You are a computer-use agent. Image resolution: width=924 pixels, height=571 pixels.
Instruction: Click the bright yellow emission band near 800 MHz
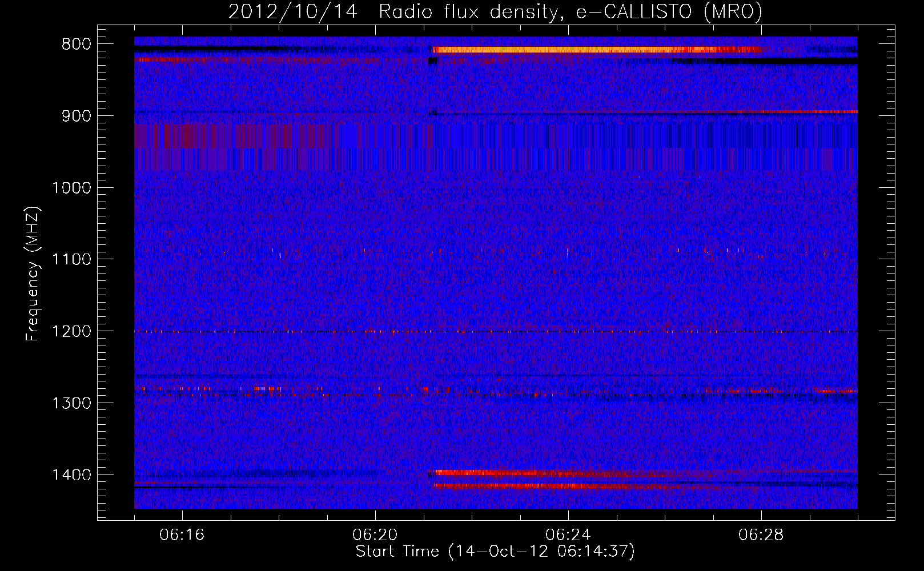597,50
